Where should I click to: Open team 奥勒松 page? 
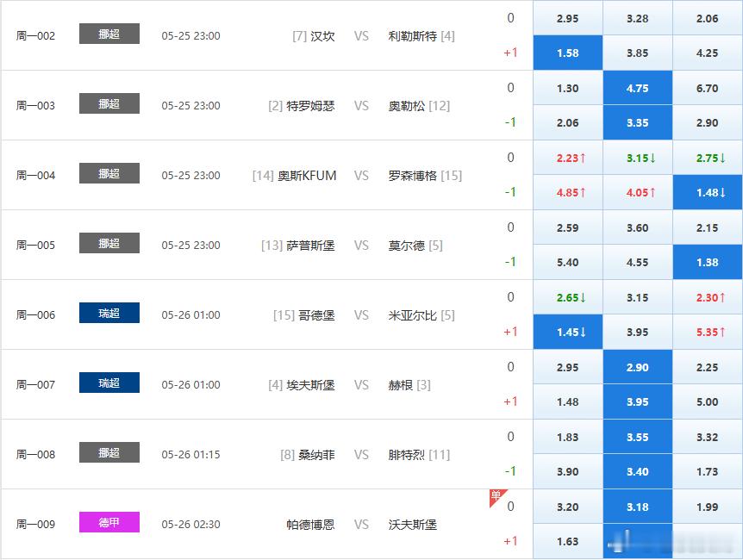point(407,106)
